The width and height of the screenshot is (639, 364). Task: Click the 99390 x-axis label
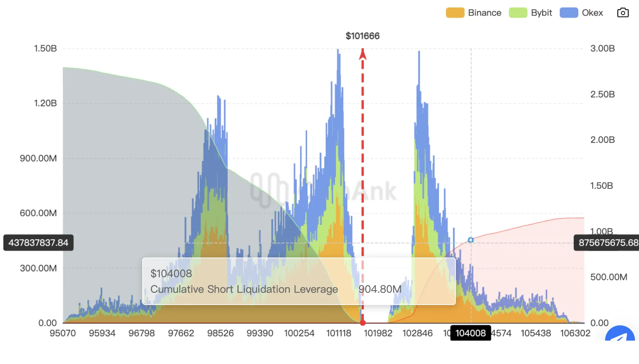[x=260, y=333]
